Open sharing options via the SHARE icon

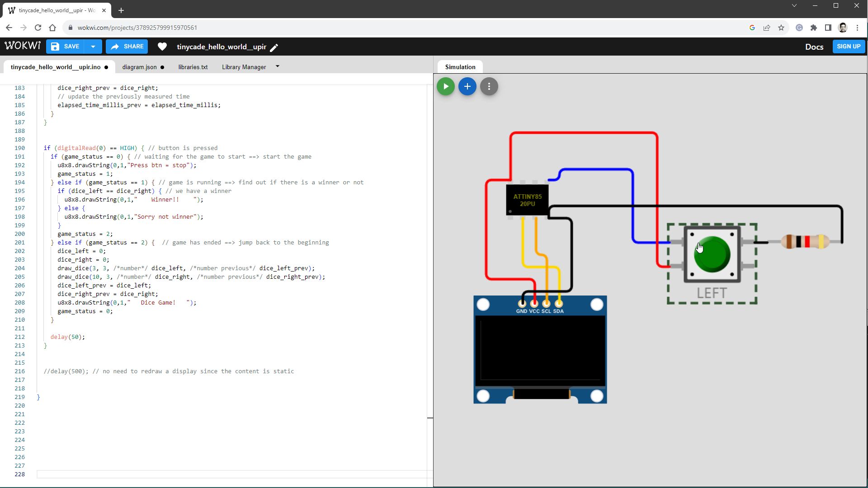[x=127, y=46]
